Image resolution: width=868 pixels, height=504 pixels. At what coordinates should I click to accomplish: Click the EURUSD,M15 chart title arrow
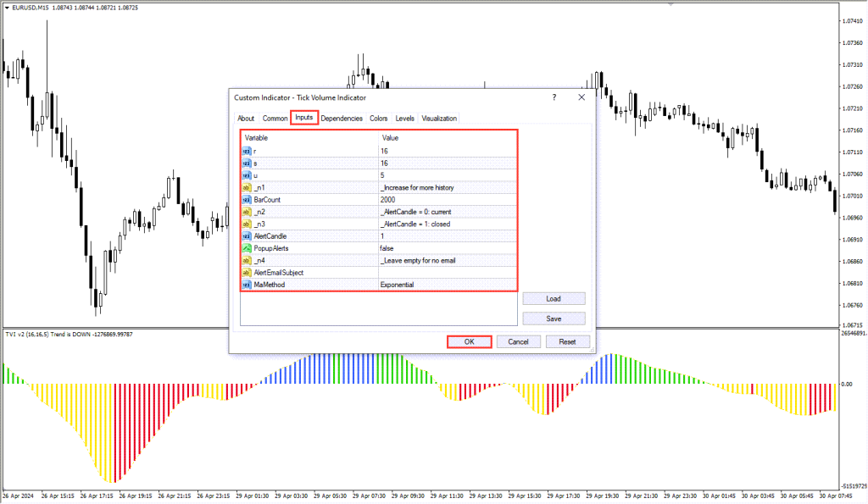(x=7, y=8)
